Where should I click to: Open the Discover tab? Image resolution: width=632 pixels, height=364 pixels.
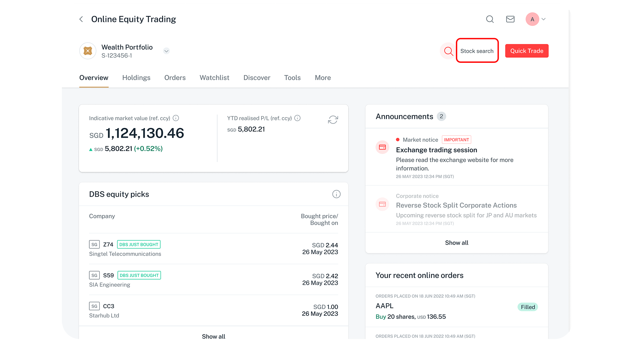pyautogui.click(x=257, y=78)
